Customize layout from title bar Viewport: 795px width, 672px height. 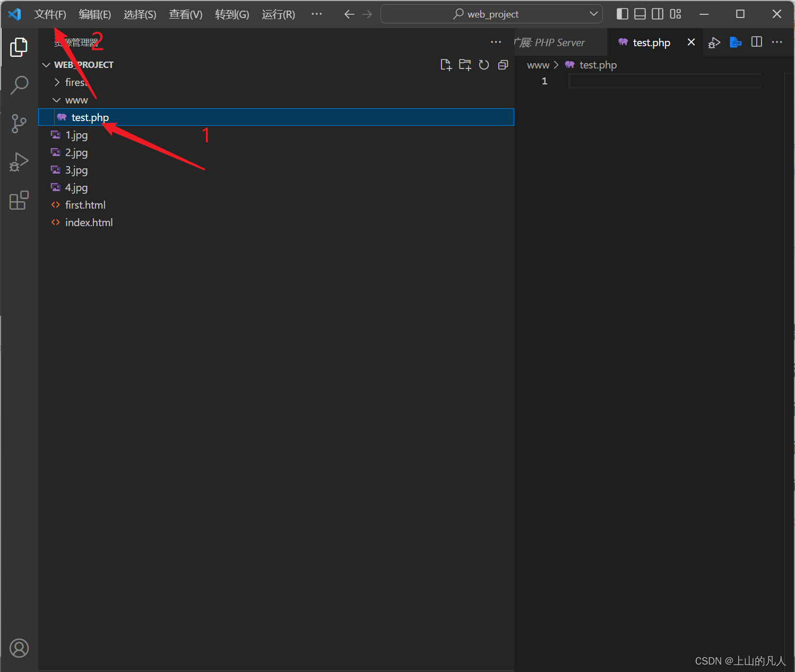point(675,14)
